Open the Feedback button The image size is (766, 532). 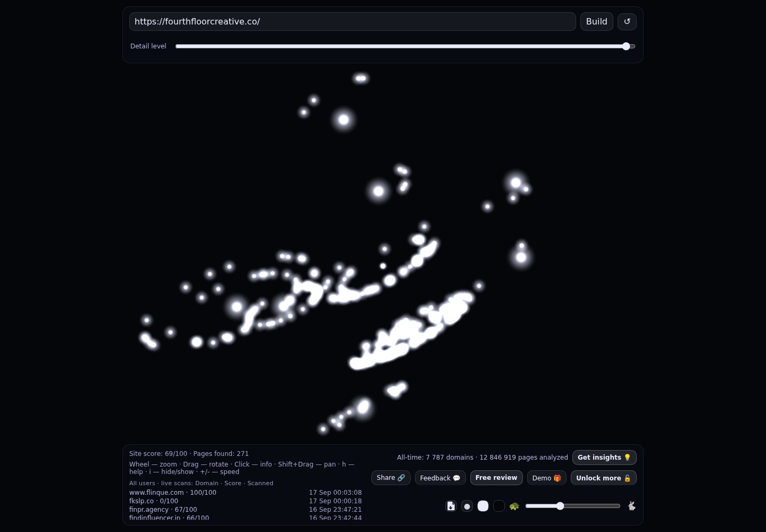(x=440, y=478)
